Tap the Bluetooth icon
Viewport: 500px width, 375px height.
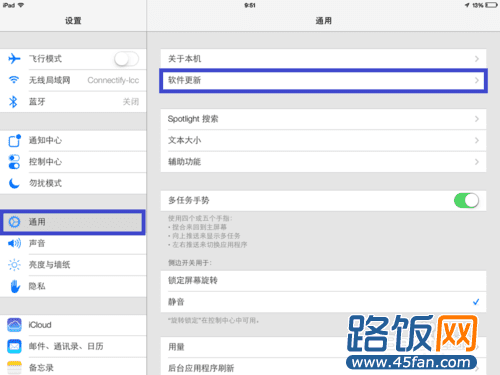click(13, 102)
